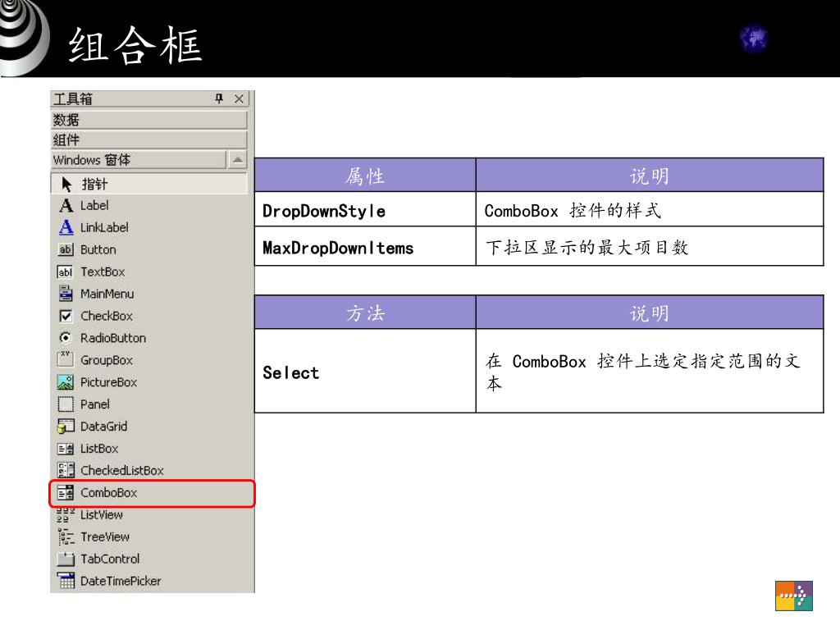Viewport: 840px width, 630px height.
Task: Click the Select method cell
Action: click(x=365, y=371)
